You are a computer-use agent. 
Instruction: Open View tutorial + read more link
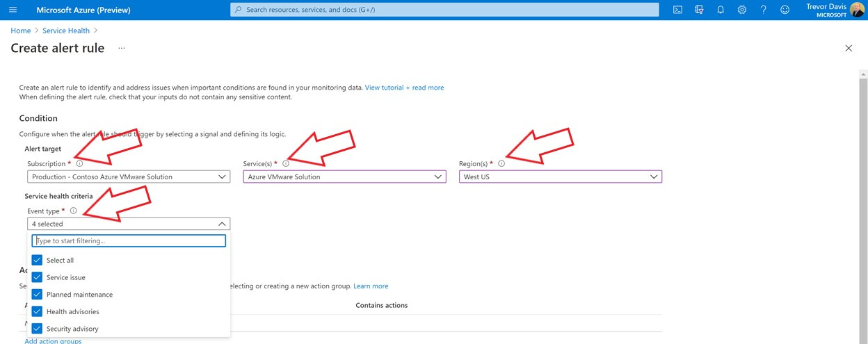click(x=404, y=88)
